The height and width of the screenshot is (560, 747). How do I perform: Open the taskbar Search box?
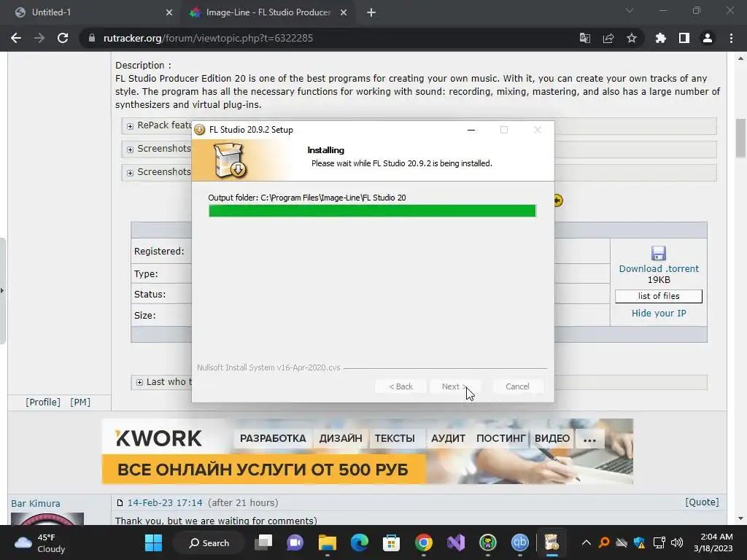click(x=209, y=542)
